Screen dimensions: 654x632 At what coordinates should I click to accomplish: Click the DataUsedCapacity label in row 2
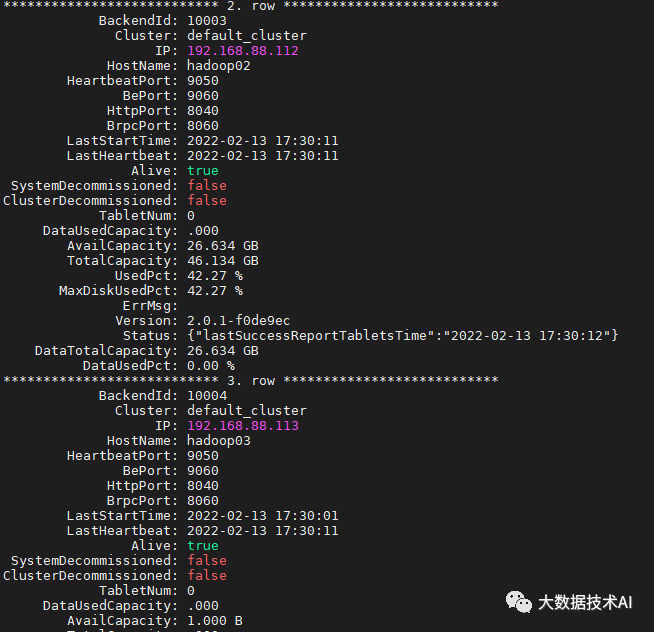point(110,230)
